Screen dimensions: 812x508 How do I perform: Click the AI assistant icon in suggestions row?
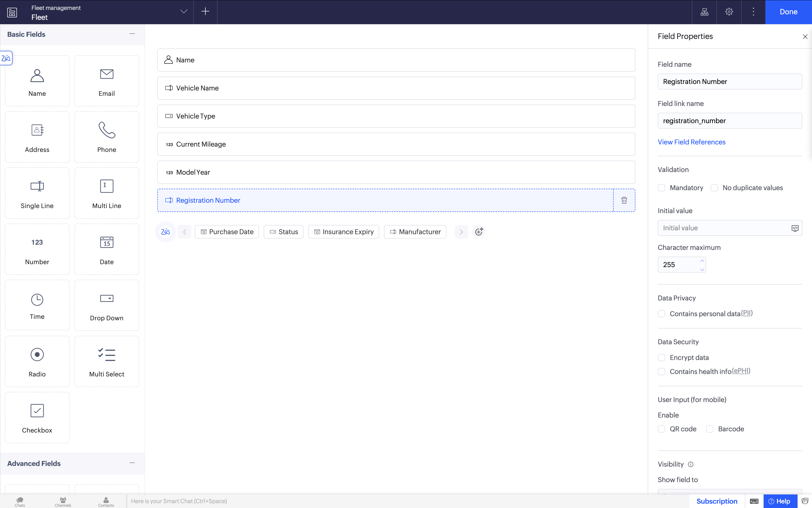pos(165,232)
